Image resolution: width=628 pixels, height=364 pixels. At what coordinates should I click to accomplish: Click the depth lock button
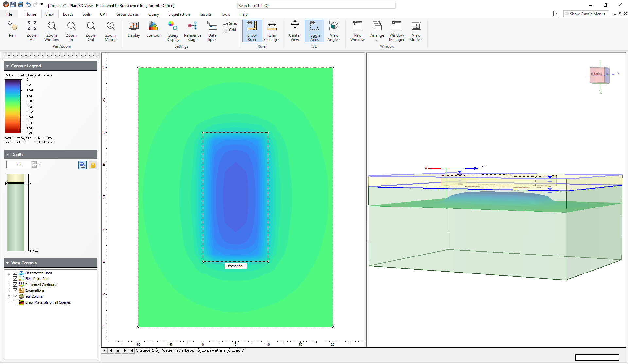pos(93,165)
